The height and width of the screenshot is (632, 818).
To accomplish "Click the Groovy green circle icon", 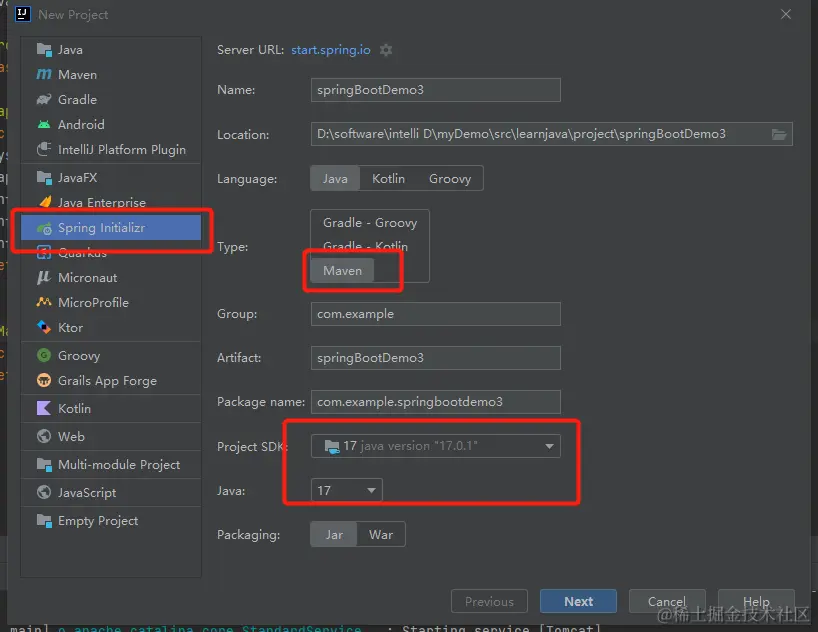I will [44, 355].
